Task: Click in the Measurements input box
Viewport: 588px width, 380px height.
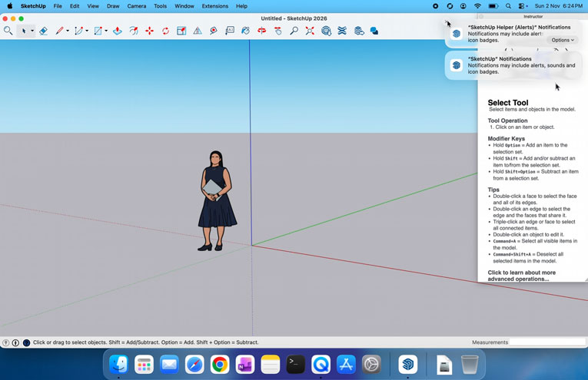Action: [x=547, y=342]
